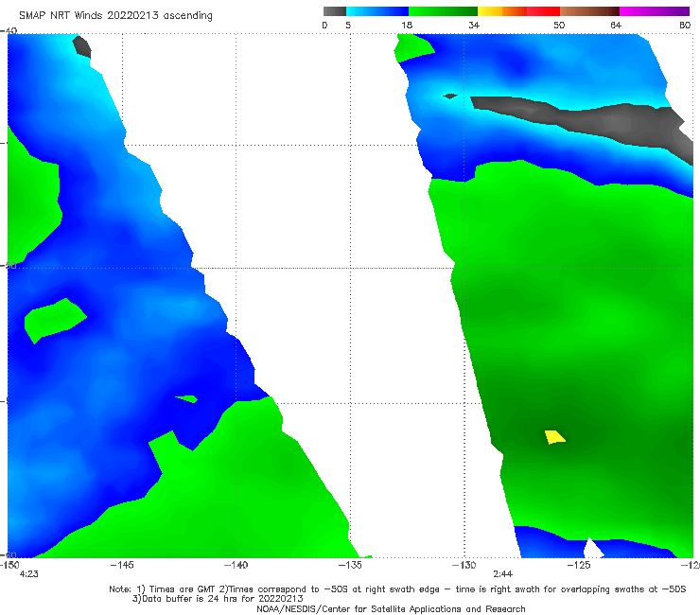700x615 pixels.
Task: Click the swath time 4:23
Action: 29,574
